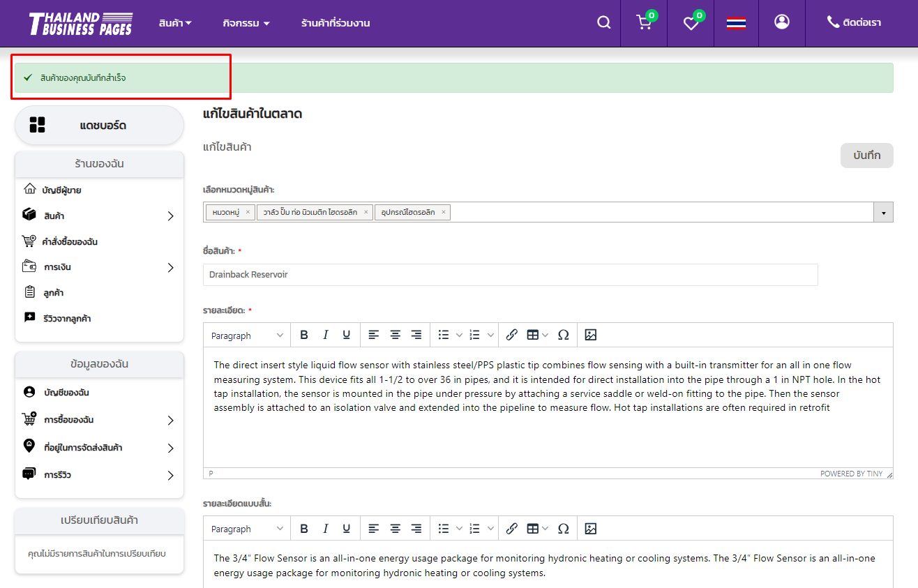
Task: Toggle italic in the first description editor
Action: [325, 335]
